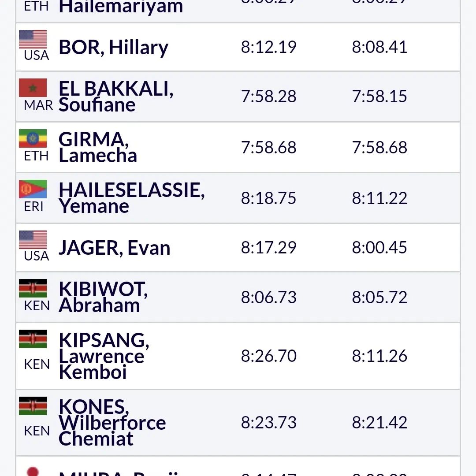Screen dimensions: 476x476
Task: Open athlete name BOR, Hillary
Action: [113, 47]
